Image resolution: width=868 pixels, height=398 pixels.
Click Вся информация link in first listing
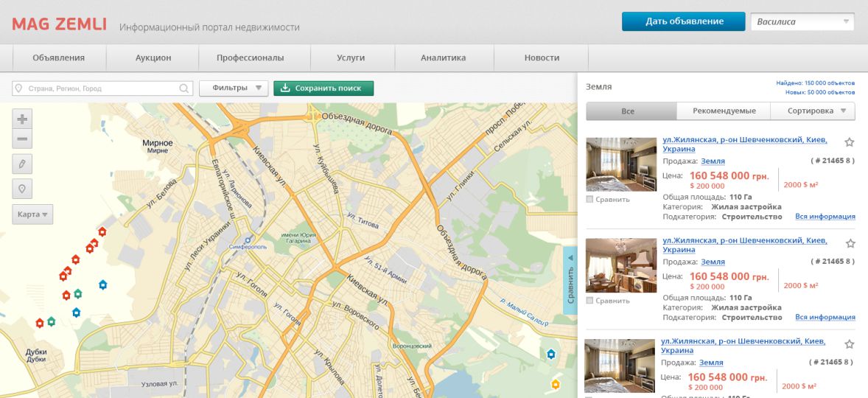point(825,217)
